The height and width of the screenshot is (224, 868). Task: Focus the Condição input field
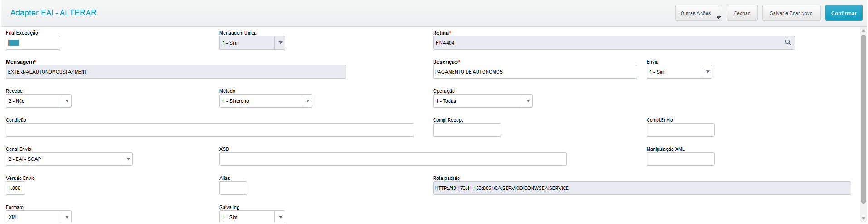click(210, 130)
